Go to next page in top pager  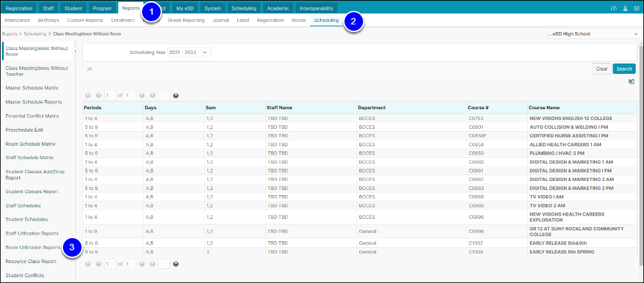click(141, 96)
